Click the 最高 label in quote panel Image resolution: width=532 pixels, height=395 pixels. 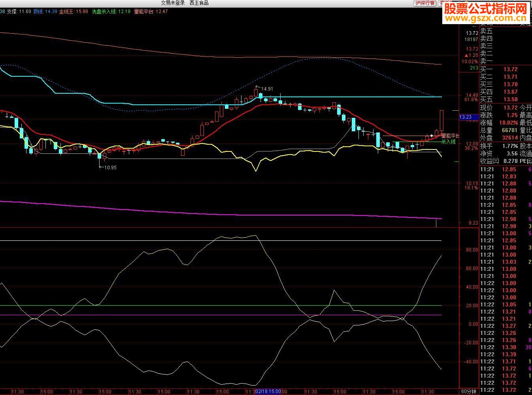[526, 115]
